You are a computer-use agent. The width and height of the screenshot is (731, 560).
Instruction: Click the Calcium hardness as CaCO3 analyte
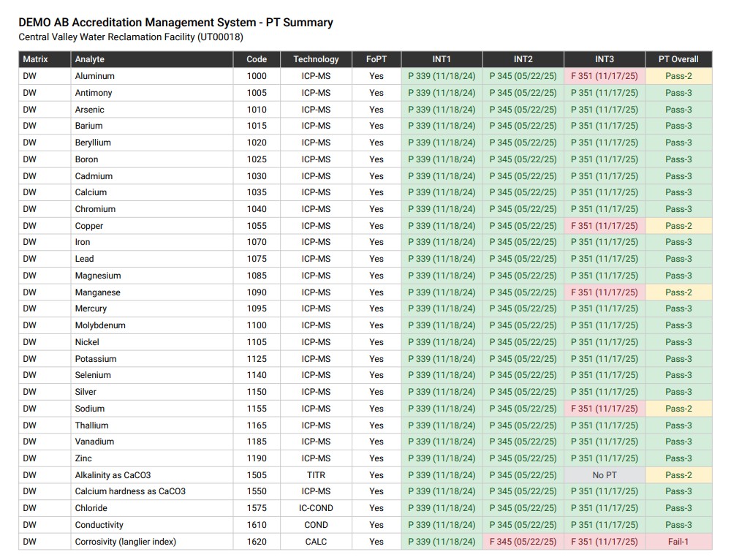(x=129, y=491)
